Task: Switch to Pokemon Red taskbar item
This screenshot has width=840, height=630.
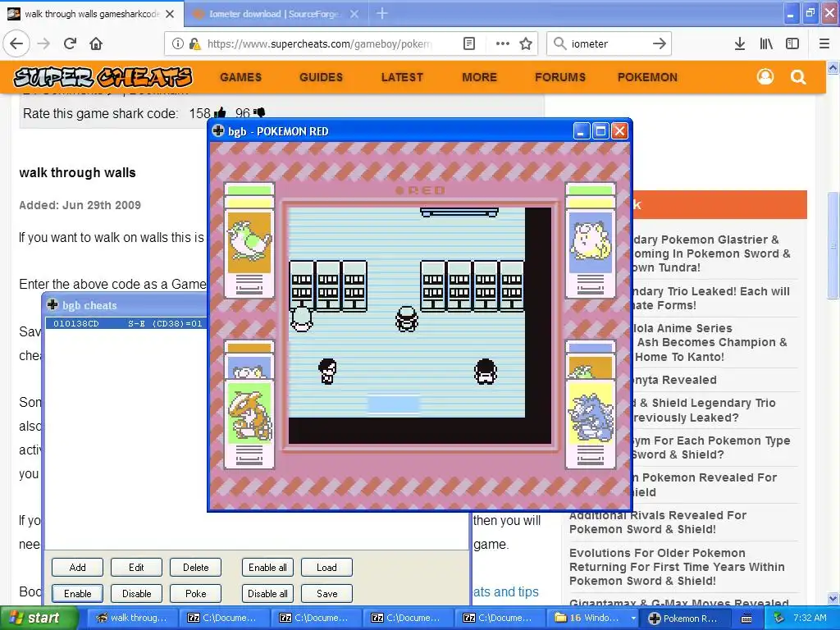Action: coord(684,619)
